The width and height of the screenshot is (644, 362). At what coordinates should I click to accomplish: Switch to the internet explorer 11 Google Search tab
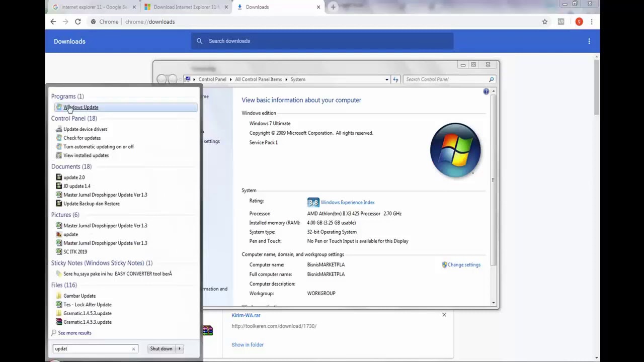[x=94, y=7]
